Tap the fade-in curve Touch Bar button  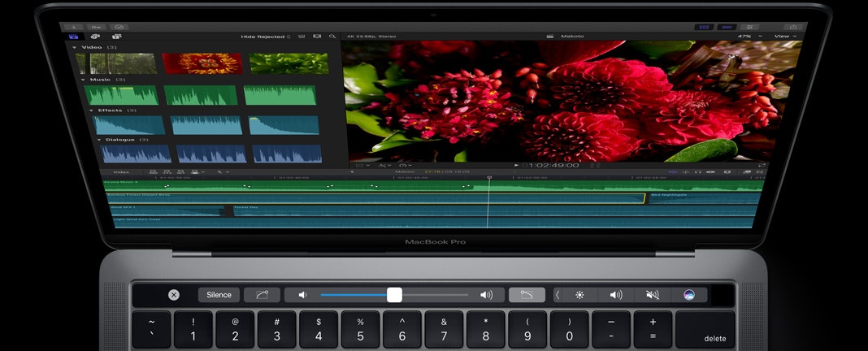pos(262,295)
